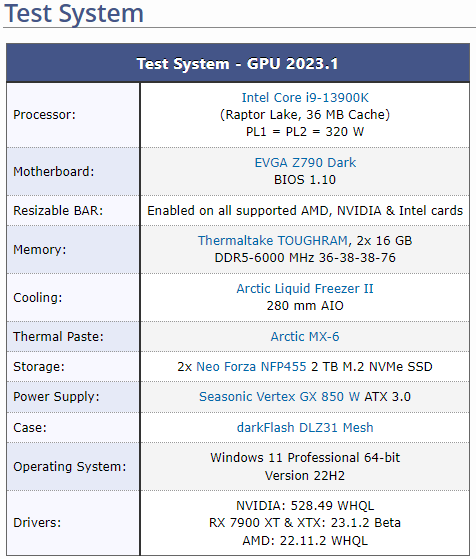
Task: Click the Processor row label
Action: (45, 114)
